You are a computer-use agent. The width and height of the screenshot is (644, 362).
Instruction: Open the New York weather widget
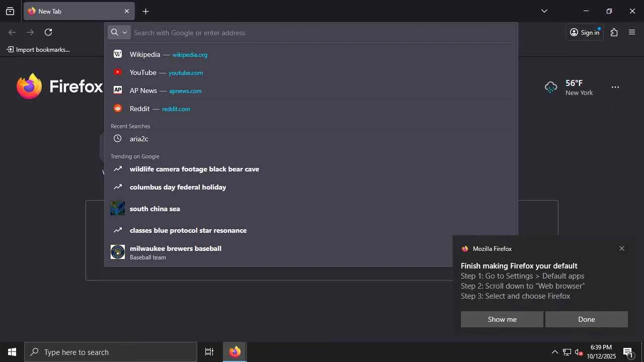[x=569, y=87]
